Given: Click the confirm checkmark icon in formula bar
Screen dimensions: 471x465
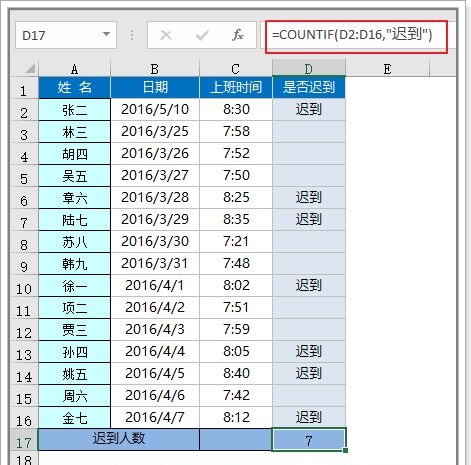Looking at the screenshot, I should pos(202,35).
